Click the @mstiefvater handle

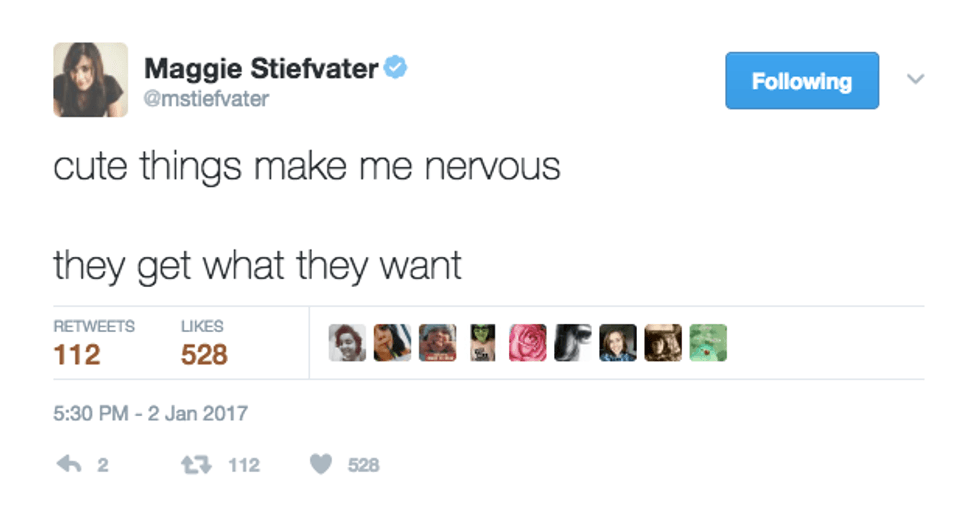click(x=206, y=99)
